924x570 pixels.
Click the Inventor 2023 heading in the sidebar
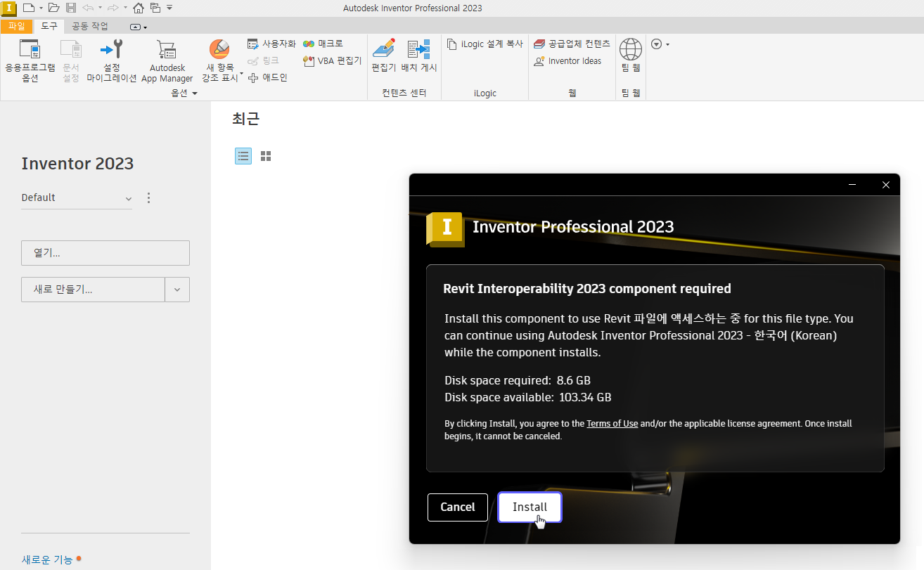(77, 164)
